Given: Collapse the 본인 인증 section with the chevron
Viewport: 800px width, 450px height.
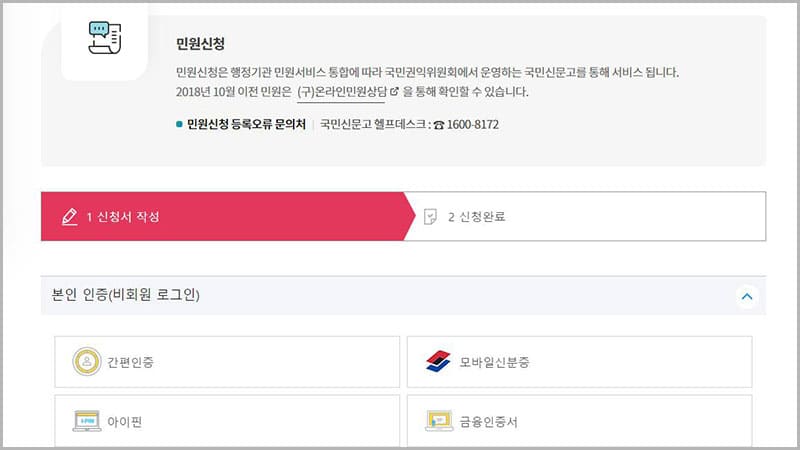Looking at the screenshot, I should [746, 296].
